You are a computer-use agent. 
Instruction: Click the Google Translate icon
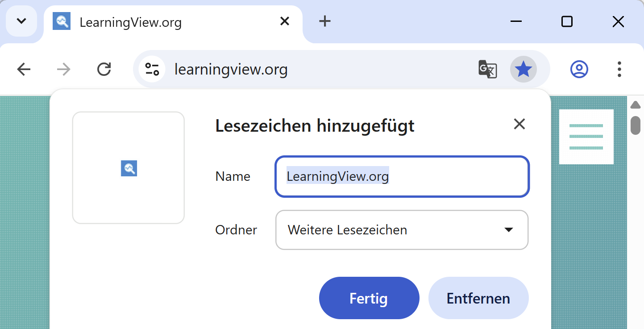[487, 69]
